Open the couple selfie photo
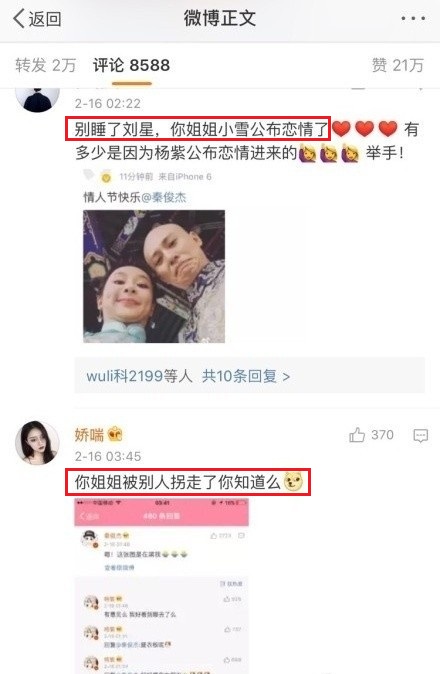Image resolution: width=440 pixels, height=674 pixels. [x=154, y=276]
